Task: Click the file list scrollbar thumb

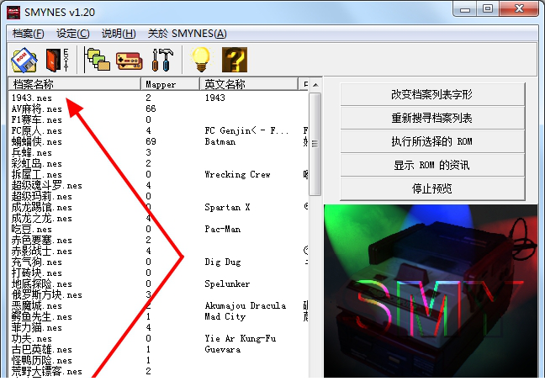Action: pyautogui.click(x=315, y=144)
